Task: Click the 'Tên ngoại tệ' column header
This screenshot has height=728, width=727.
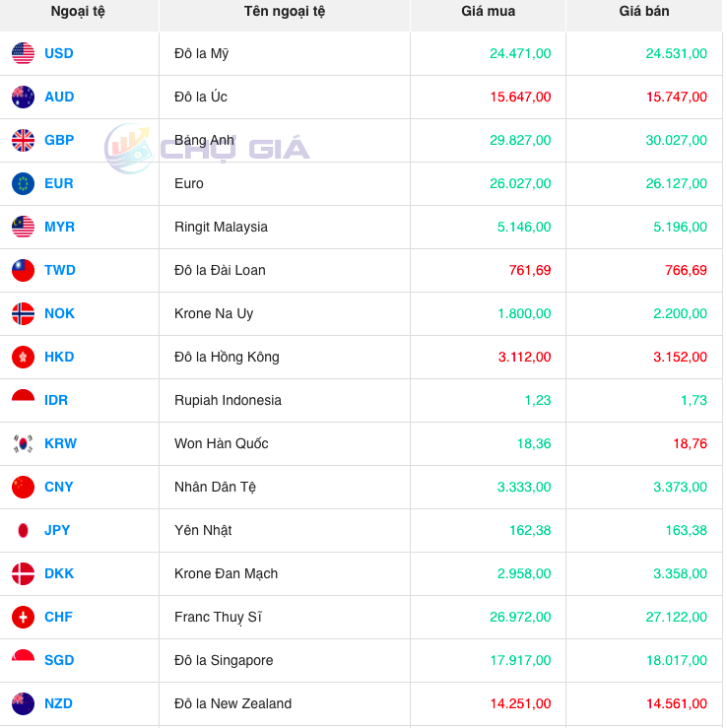Action: [x=284, y=12]
